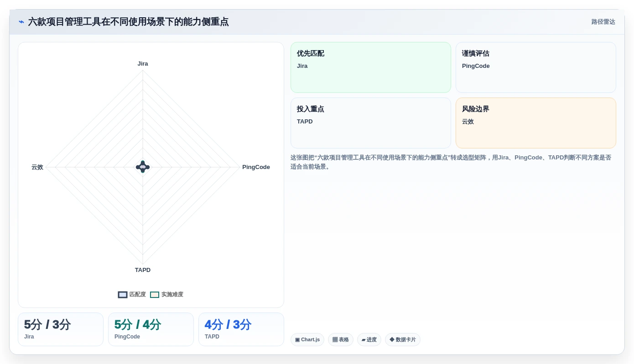The image size is (634, 364).
Task: Click the radar data points at chart center
Action: point(143,167)
